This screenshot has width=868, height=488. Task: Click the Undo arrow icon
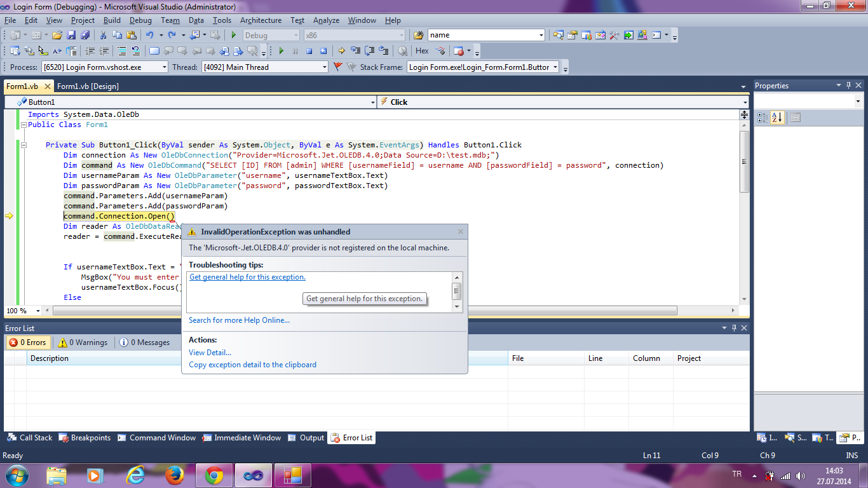tap(149, 35)
